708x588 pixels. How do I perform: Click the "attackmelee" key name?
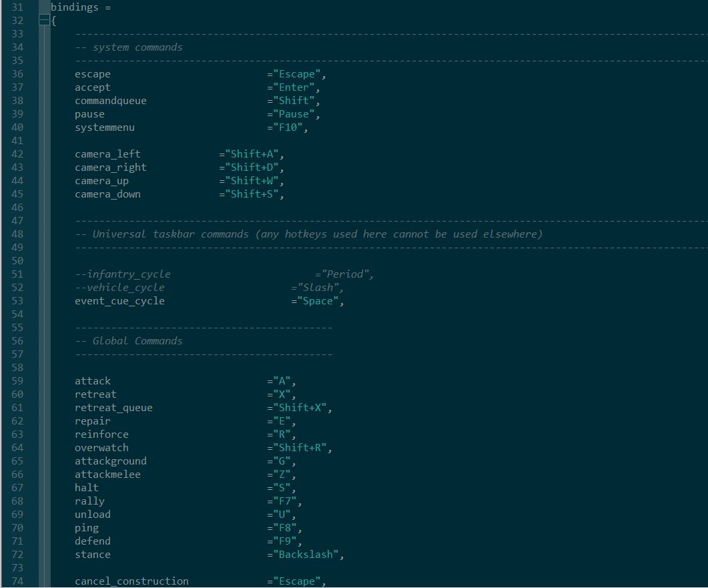tap(108, 475)
